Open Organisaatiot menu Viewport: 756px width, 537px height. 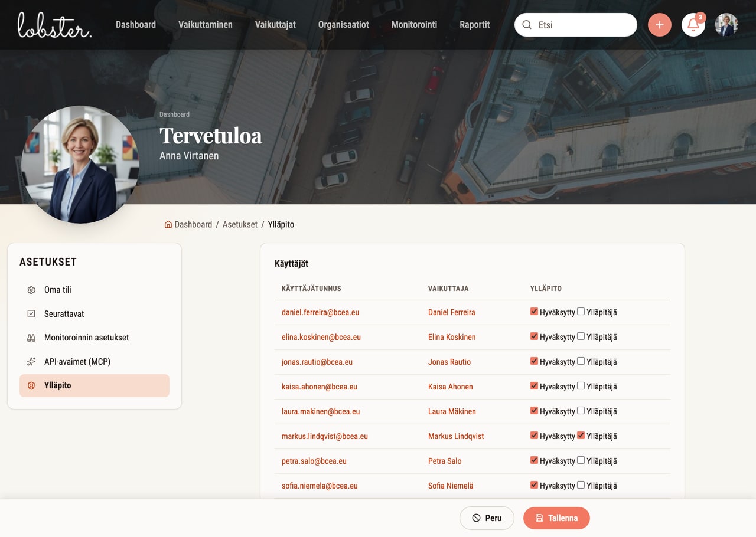coord(344,25)
